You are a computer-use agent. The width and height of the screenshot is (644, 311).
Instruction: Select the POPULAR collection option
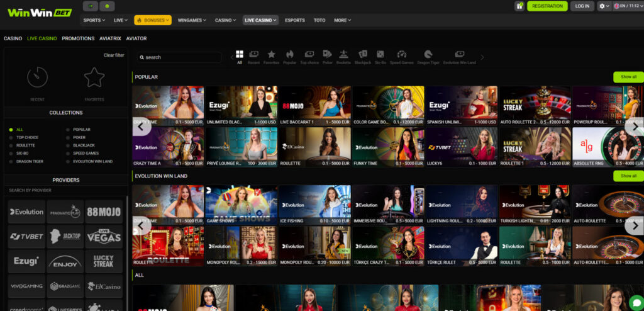tap(78, 130)
